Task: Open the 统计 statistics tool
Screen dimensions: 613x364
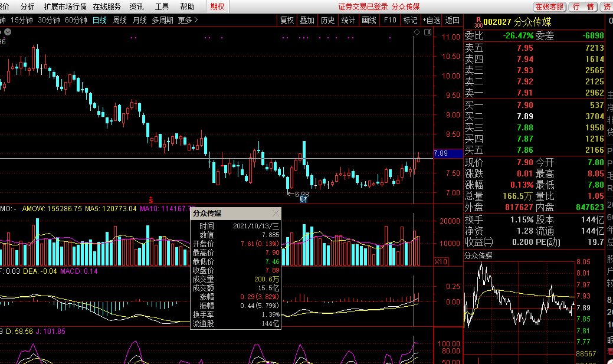Action: click(348, 20)
